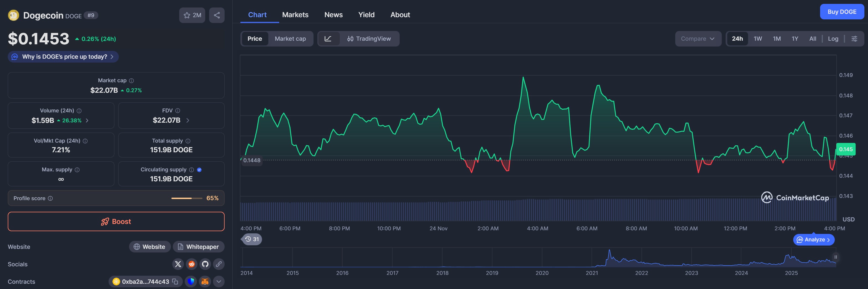Switch chart to Market cap view

pyautogui.click(x=290, y=39)
